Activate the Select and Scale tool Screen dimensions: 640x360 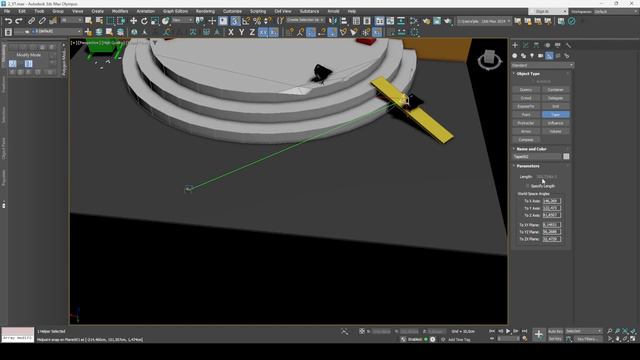click(x=155, y=21)
